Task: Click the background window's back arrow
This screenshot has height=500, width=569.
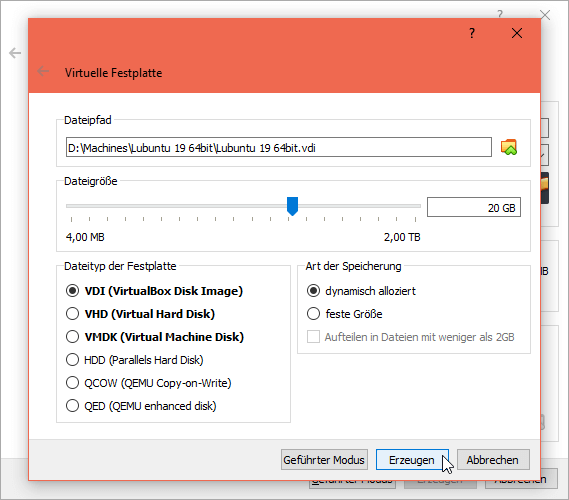Action: click(x=15, y=53)
